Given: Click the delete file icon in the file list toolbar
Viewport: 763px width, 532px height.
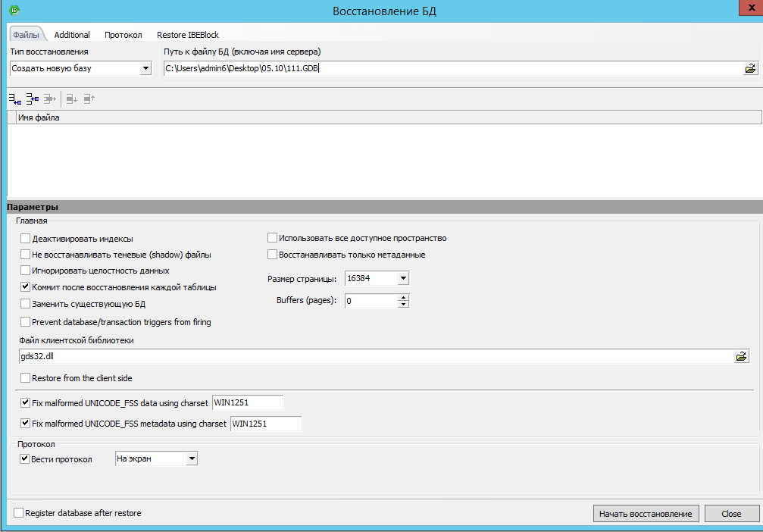Looking at the screenshot, I should pos(50,99).
